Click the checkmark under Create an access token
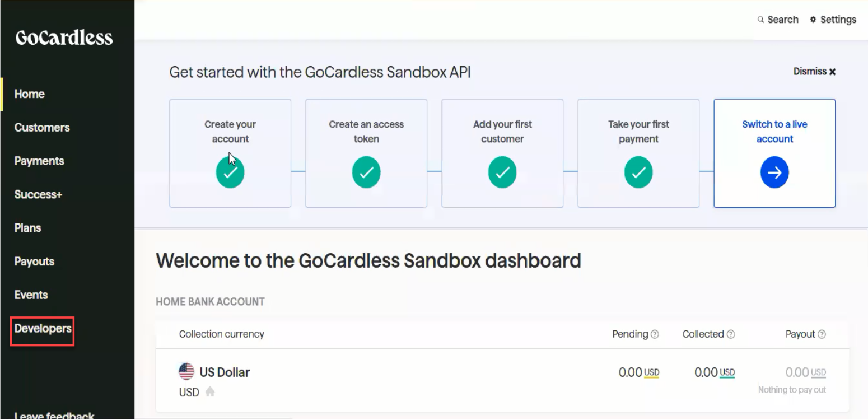This screenshot has height=420, width=868. pyautogui.click(x=366, y=173)
